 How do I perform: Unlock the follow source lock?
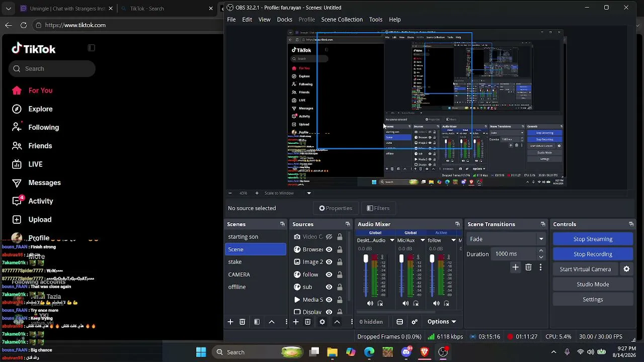click(340, 275)
